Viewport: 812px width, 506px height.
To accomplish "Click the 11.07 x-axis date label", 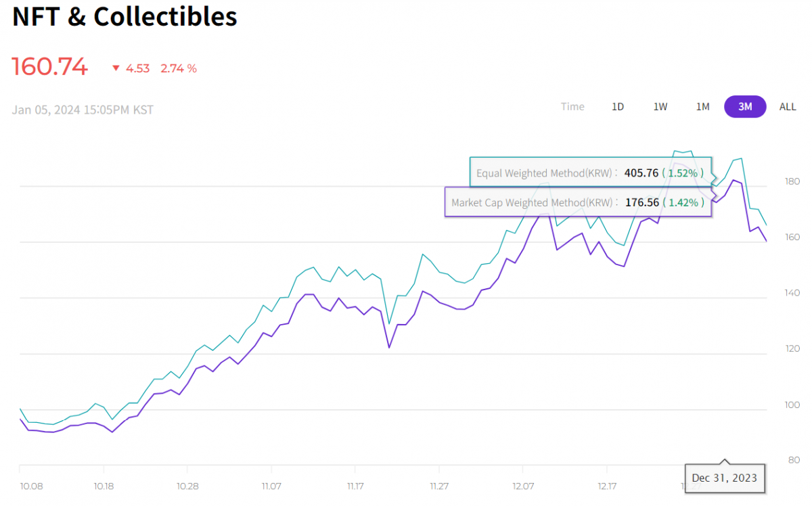I will (x=271, y=486).
